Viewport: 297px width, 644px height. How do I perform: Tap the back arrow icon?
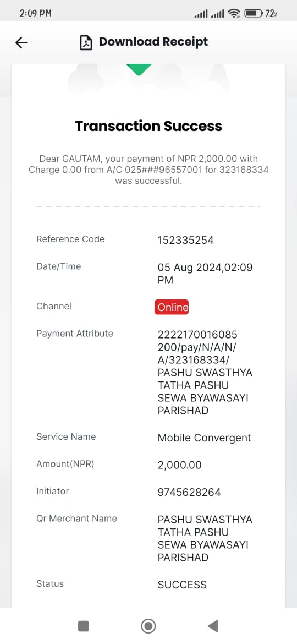[21, 42]
